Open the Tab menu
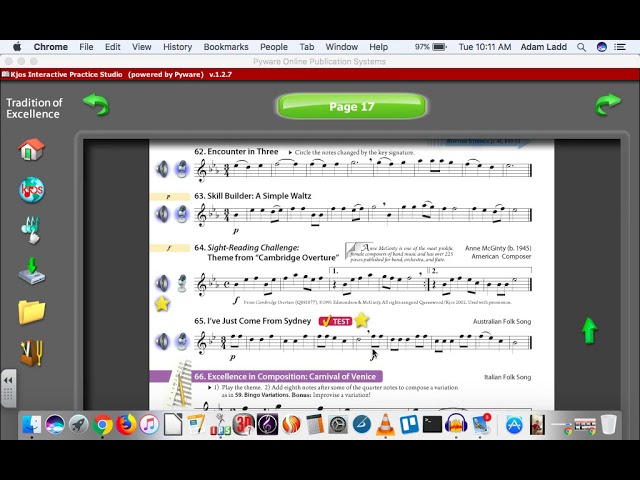Viewport: 640px width, 480px height. [x=307, y=47]
